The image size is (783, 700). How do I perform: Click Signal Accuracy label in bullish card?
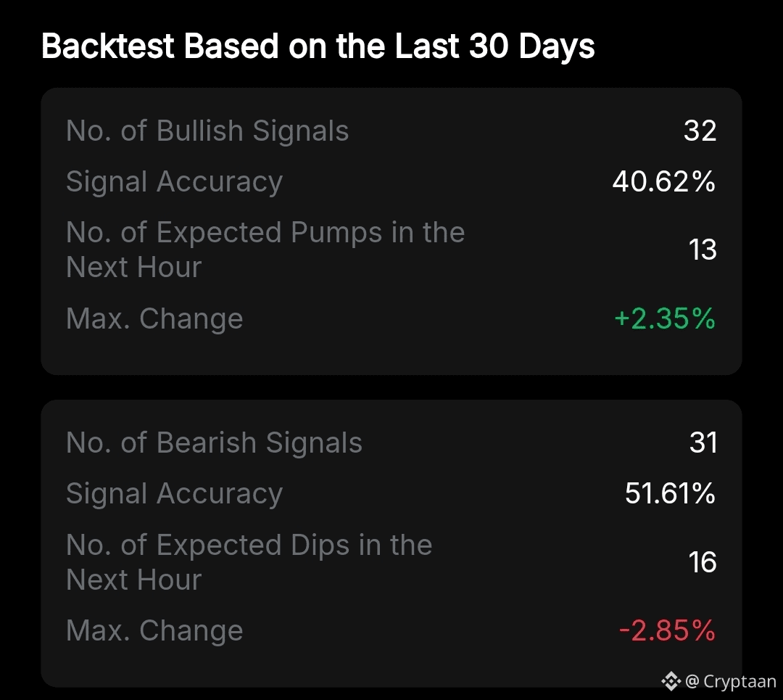point(174,182)
